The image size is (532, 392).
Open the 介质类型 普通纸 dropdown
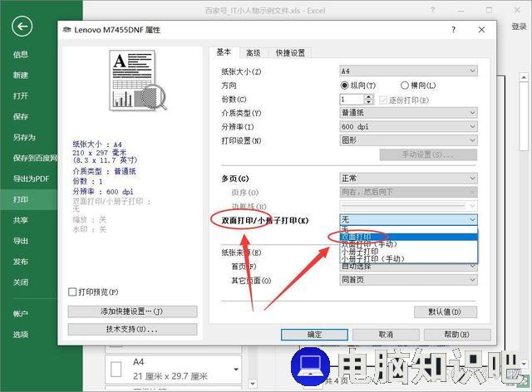(408, 113)
